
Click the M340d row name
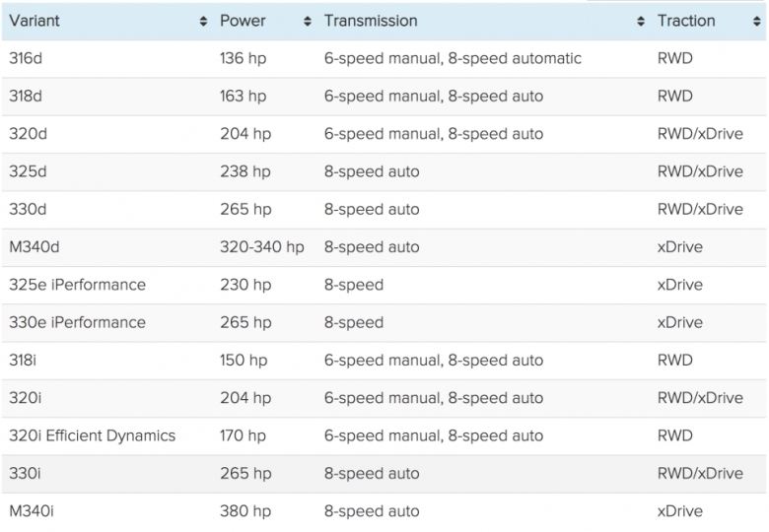coord(35,247)
